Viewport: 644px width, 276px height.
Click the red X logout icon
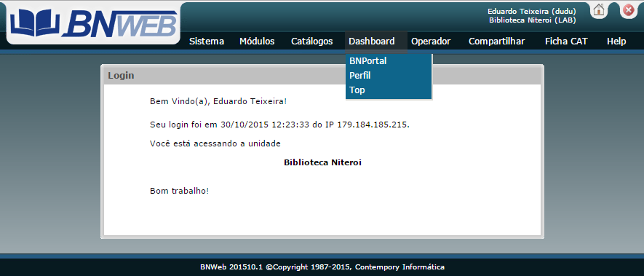628,10
